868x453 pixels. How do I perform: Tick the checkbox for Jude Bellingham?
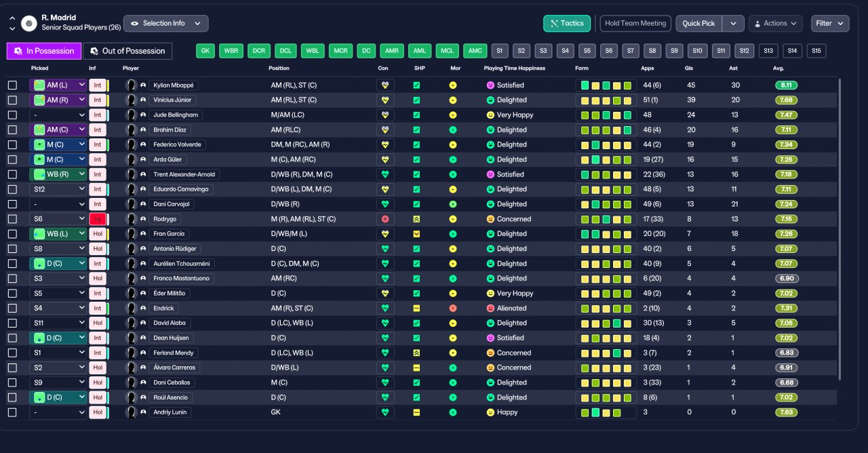(x=12, y=115)
